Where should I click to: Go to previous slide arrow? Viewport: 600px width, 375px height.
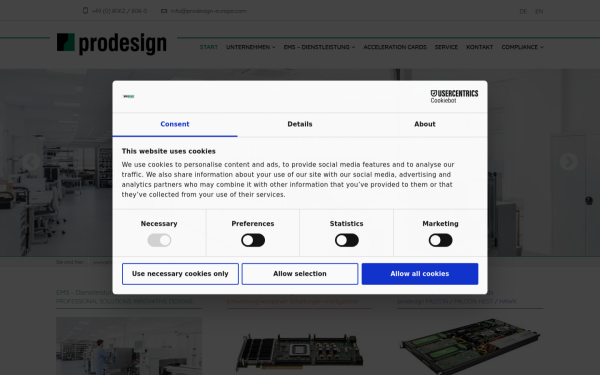tap(31, 161)
